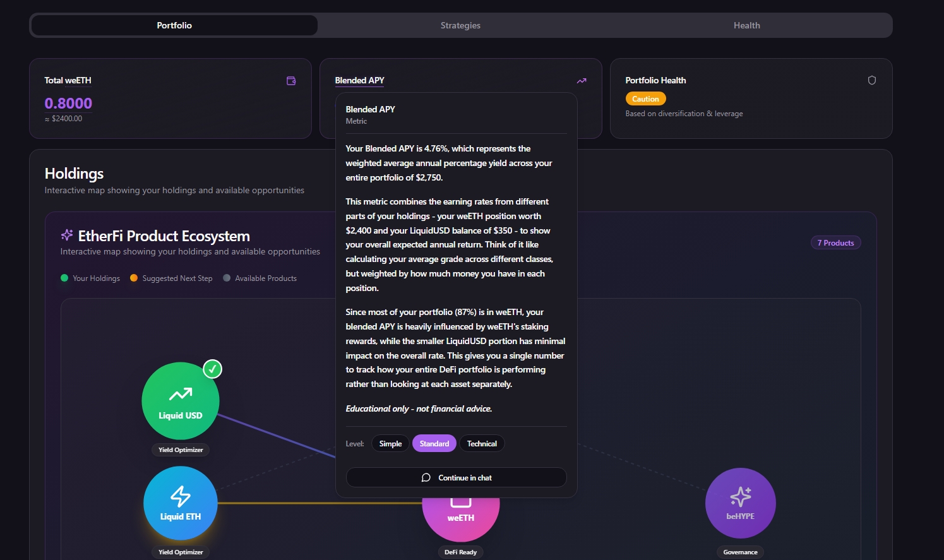
Task: Switch to the Portfolio tab
Action: coord(174,25)
